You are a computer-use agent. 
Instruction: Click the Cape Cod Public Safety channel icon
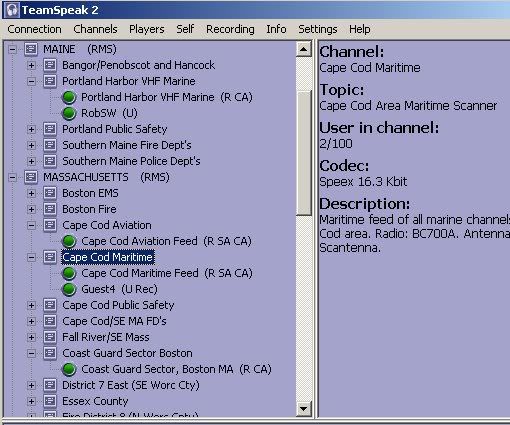[x=50, y=305]
